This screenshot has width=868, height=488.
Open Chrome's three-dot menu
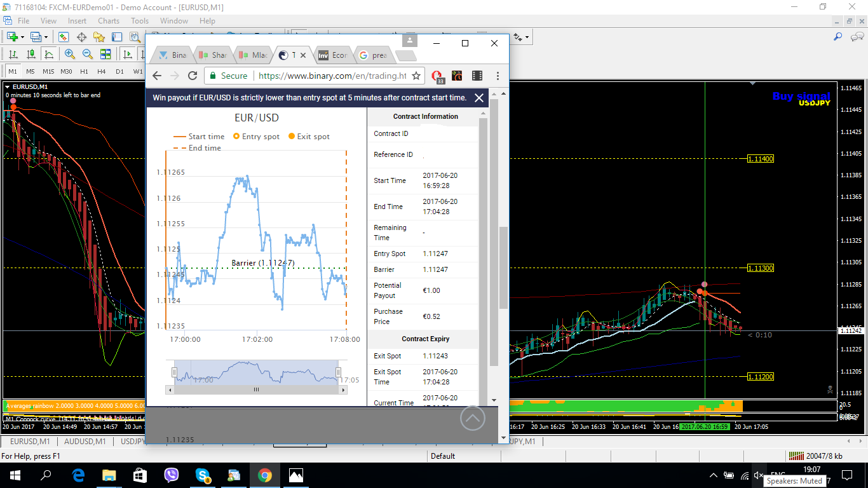(498, 76)
